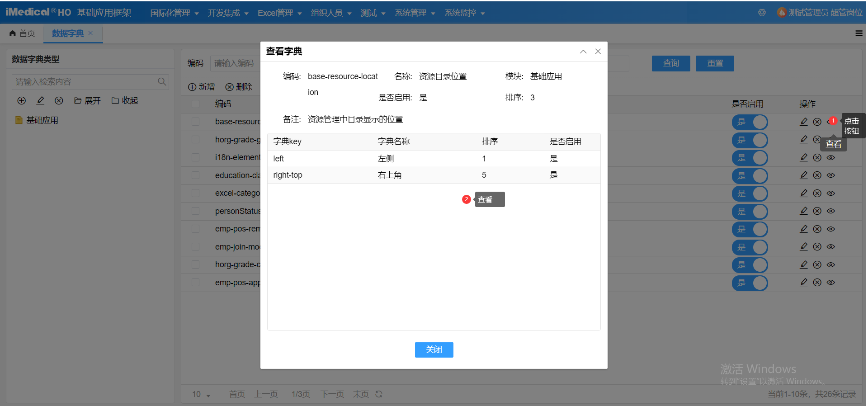
Task: Open the Excel管理 dropdown menu
Action: 279,13
